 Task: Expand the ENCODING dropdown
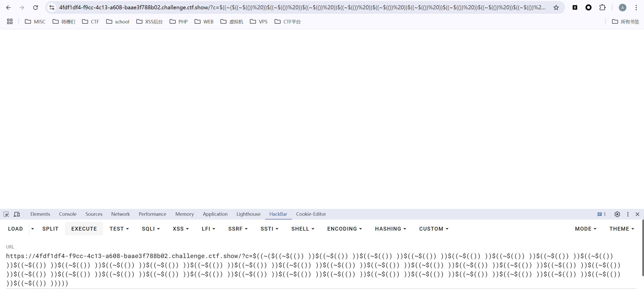click(x=344, y=229)
